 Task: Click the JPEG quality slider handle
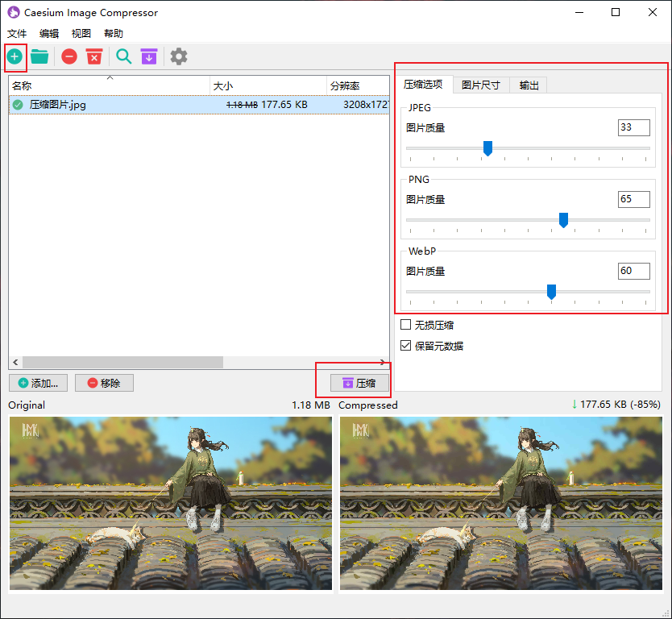(x=487, y=148)
